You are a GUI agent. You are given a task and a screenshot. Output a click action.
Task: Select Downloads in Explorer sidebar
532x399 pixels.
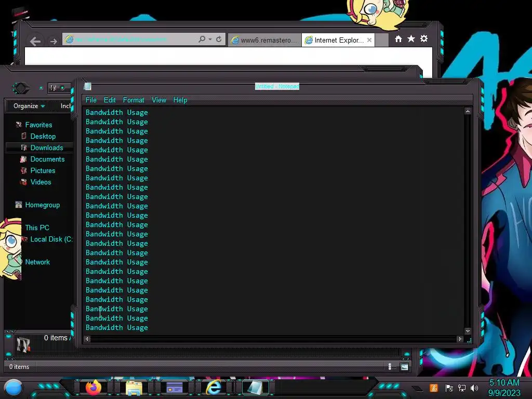click(x=46, y=148)
